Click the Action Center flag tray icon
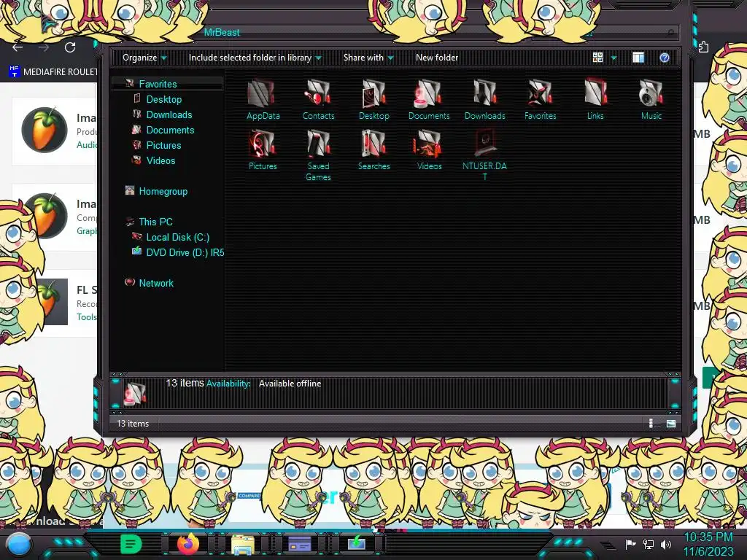 click(631, 544)
